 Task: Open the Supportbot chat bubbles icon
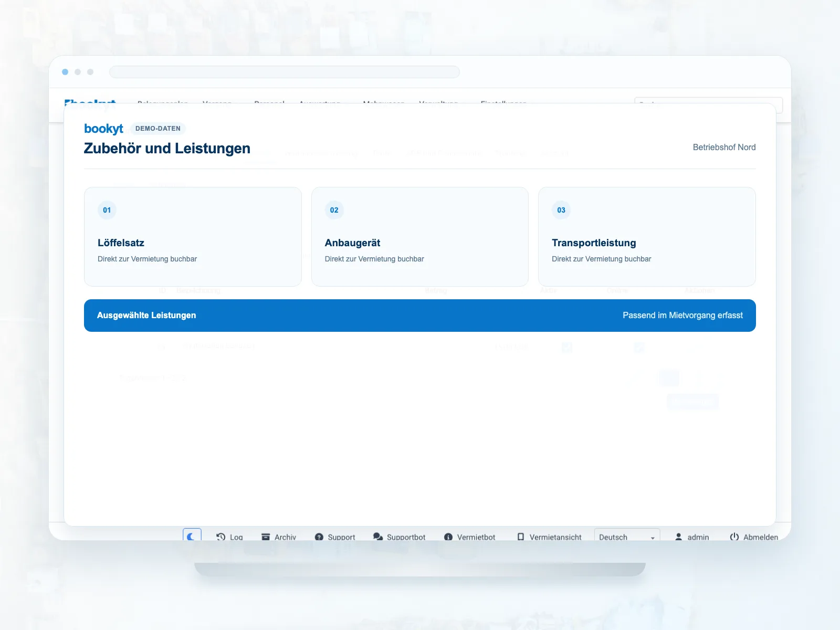[x=378, y=537]
